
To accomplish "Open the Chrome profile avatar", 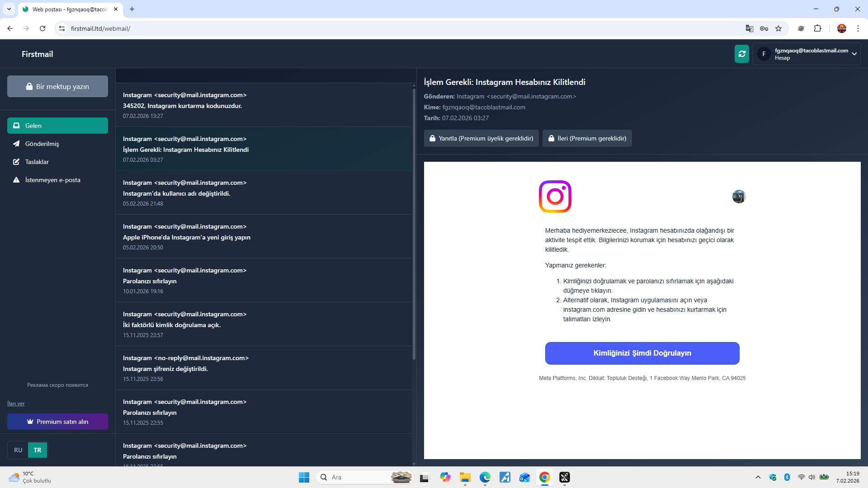I will click(842, 28).
